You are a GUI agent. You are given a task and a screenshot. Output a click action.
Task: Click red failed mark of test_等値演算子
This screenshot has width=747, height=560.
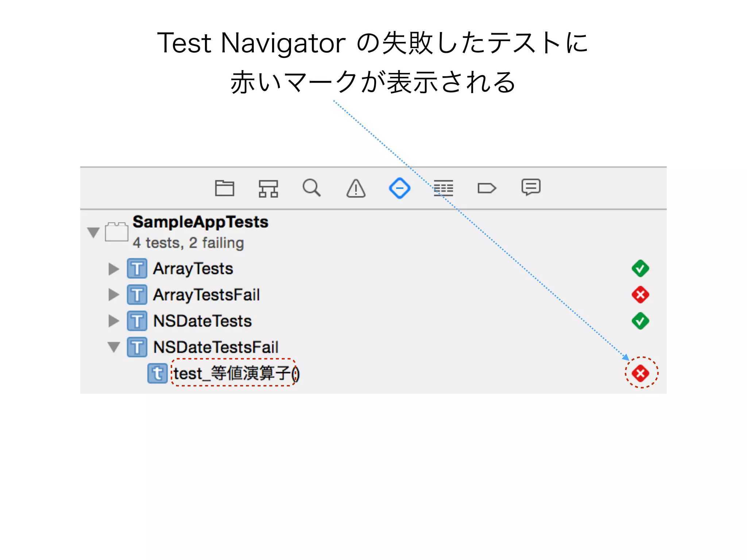pos(640,373)
